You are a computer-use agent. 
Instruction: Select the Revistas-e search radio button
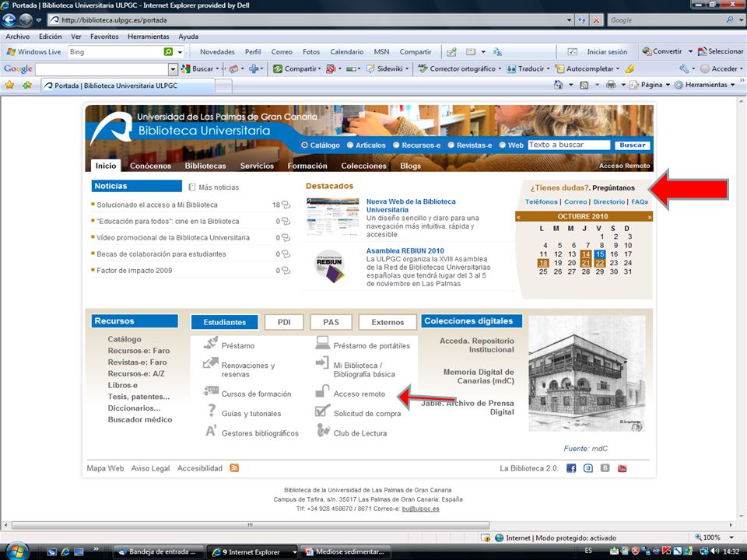tap(451, 145)
